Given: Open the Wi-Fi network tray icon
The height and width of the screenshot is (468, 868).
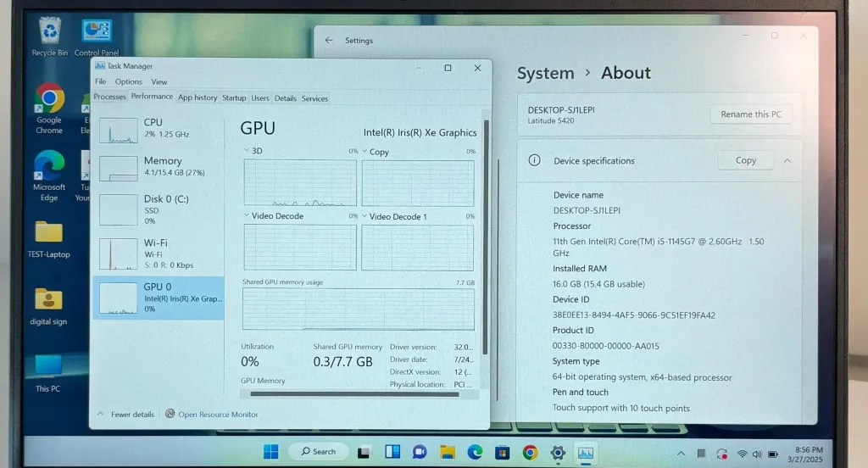Looking at the screenshot, I should pyautogui.click(x=743, y=454).
